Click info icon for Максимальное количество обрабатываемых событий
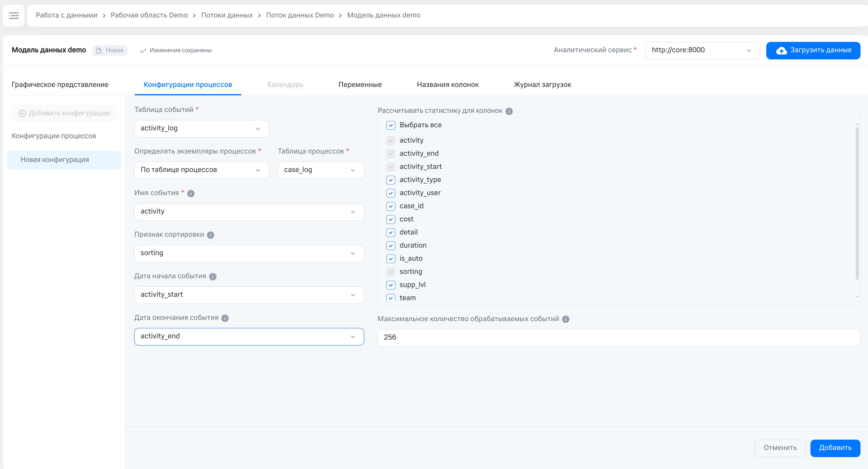The height and width of the screenshot is (469, 868). tap(566, 319)
